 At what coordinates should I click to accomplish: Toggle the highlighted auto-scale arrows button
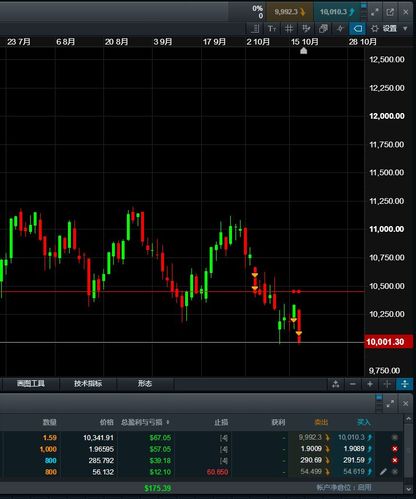(x=404, y=384)
